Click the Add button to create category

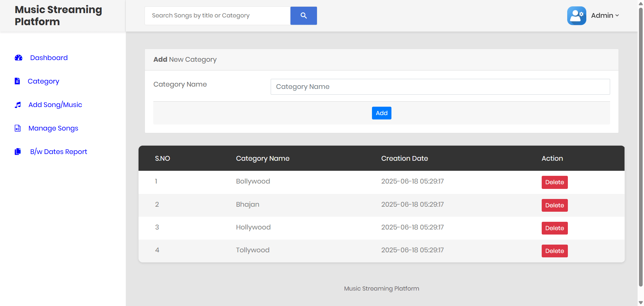click(x=381, y=113)
